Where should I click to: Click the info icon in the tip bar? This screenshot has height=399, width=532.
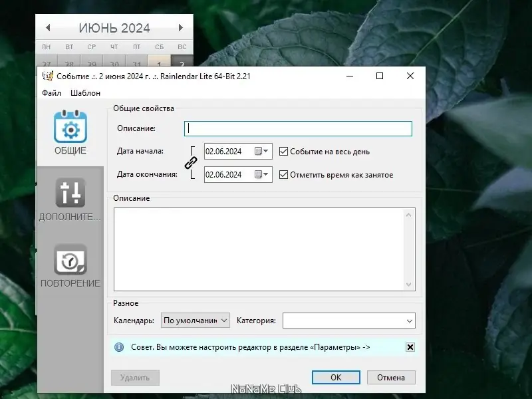point(118,346)
